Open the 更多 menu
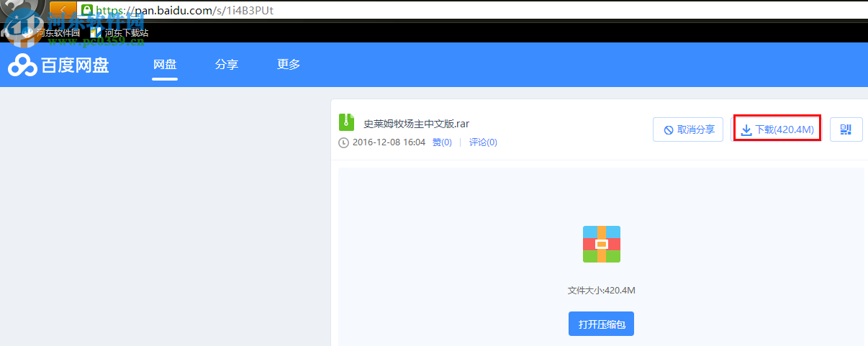This screenshot has width=868, height=346. (289, 65)
